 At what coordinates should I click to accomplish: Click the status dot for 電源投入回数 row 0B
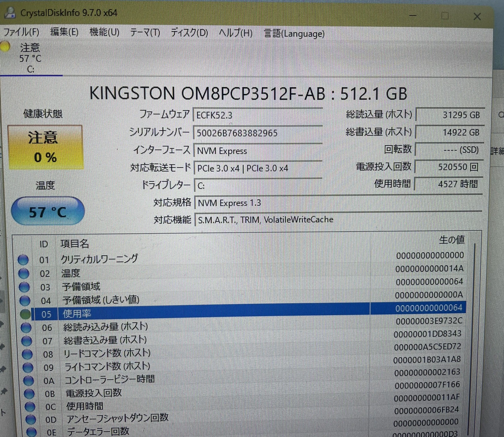coord(29,394)
